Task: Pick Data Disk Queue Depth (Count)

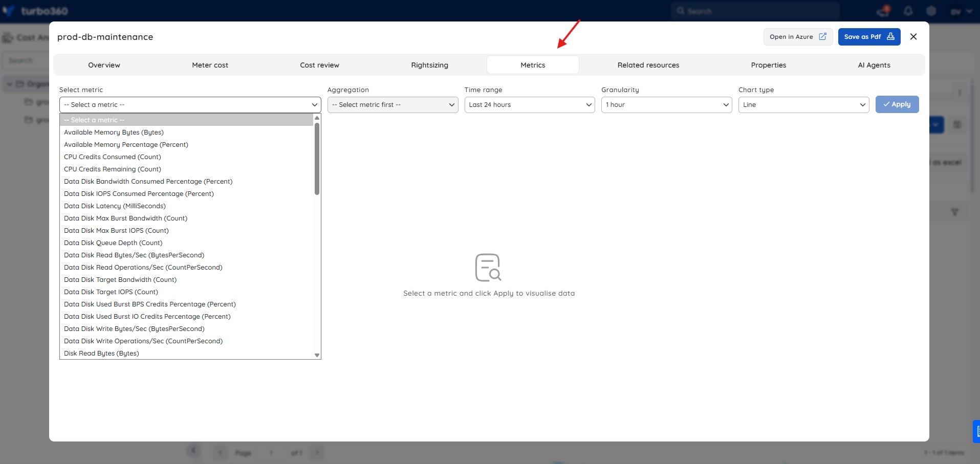Action: click(186, 243)
